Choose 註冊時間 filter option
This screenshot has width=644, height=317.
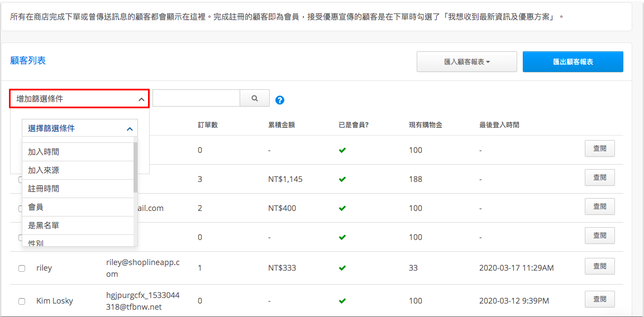tap(78, 189)
